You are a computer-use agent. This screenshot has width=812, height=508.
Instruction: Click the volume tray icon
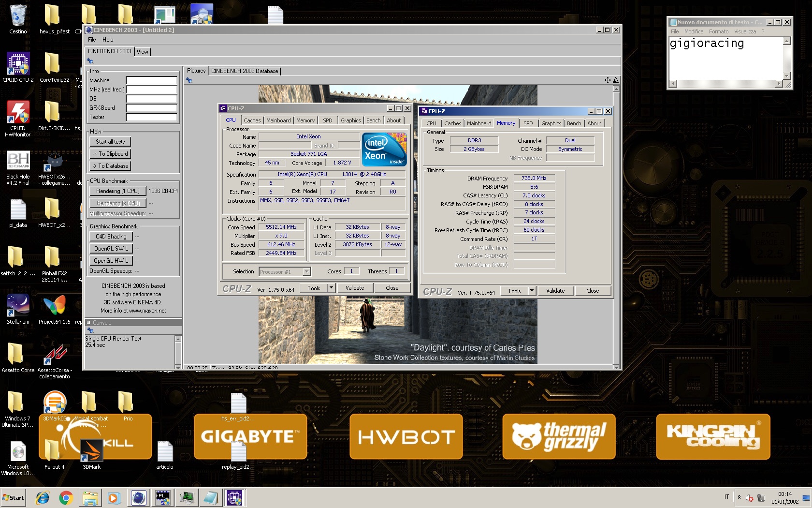(750, 498)
